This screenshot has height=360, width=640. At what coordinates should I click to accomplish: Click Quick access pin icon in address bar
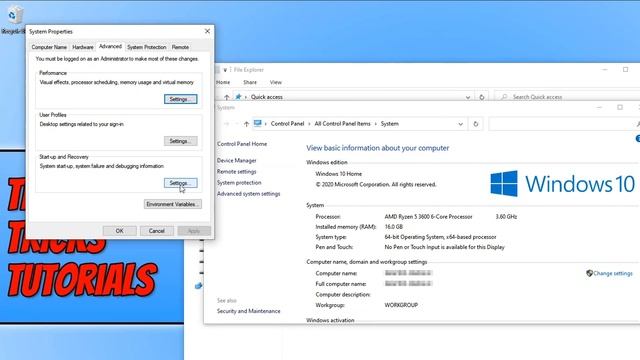point(238,97)
